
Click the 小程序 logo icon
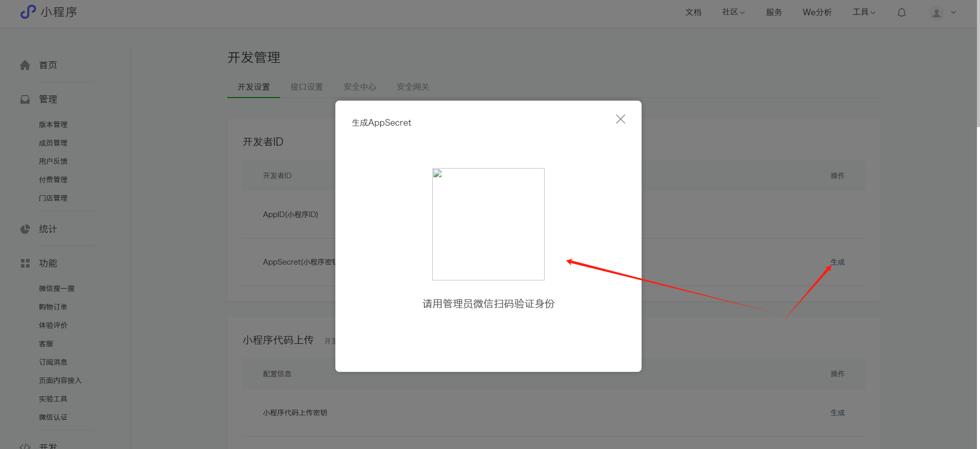[x=28, y=12]
